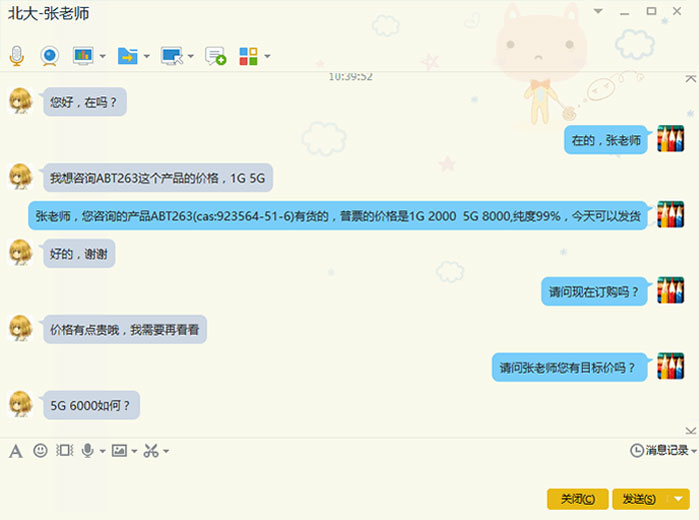Click message bubble 请问现在订购吗？
This screenshot has width=699, height=520.
point(594,292)
